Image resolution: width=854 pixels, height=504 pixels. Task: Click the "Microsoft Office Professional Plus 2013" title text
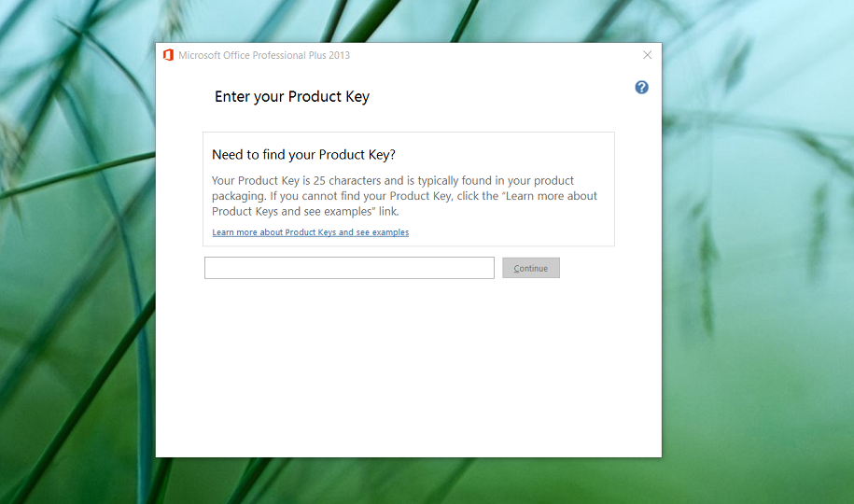(x=264, y=55)
